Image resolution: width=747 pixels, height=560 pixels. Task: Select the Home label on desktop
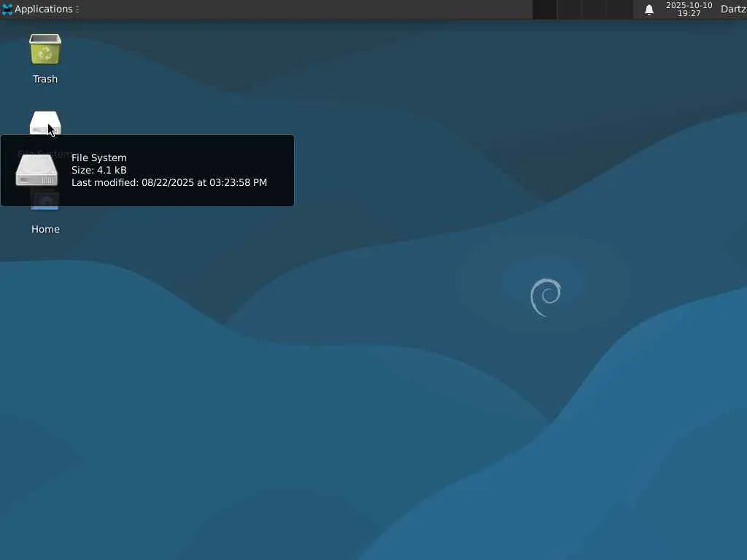(x=45, y=229)
